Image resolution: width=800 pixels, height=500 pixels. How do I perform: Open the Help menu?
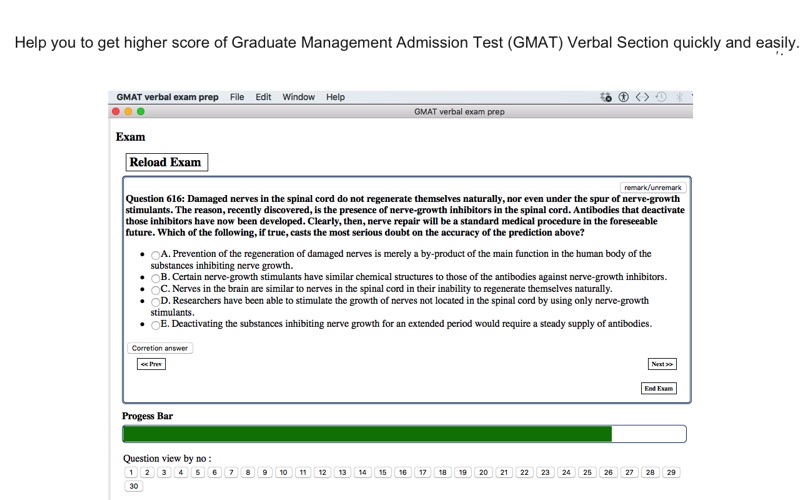(x=335, y=97)
